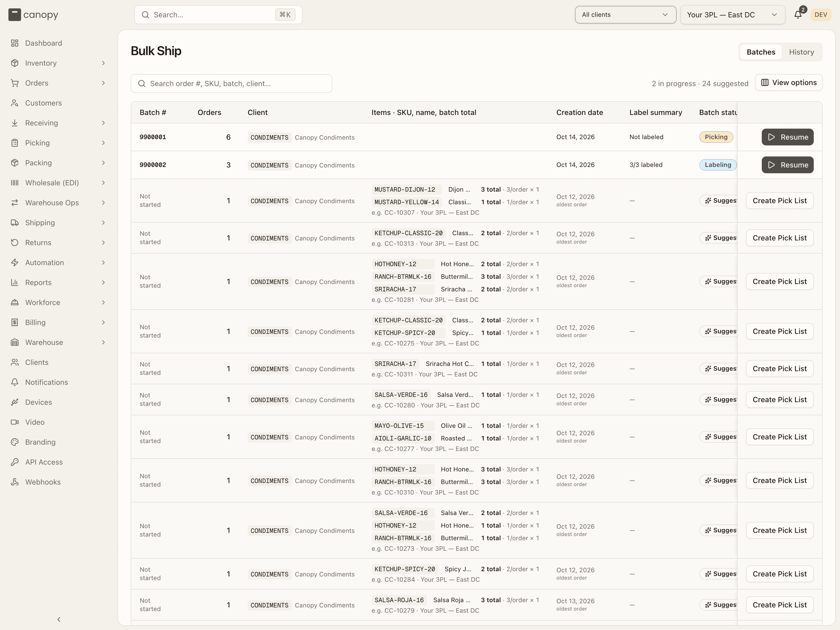This screenshot has width=840, height=630.
Task: Switch to the History tab
Action: [801, 52]
